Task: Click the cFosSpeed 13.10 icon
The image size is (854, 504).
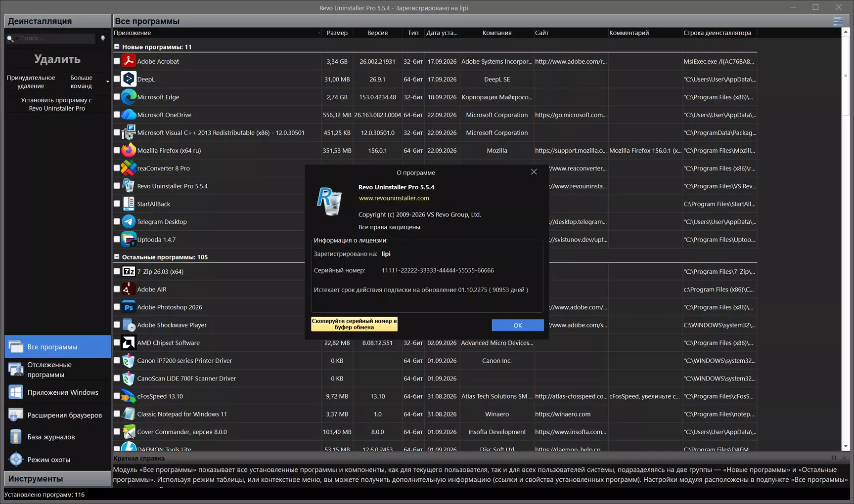Action: tap(129, 396)
